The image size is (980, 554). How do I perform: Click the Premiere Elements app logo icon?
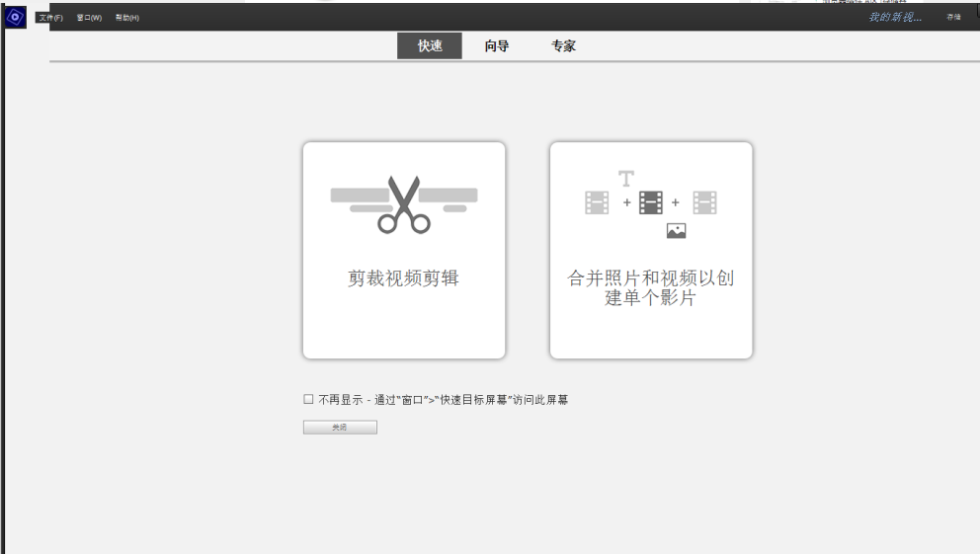tap(15, 17)
